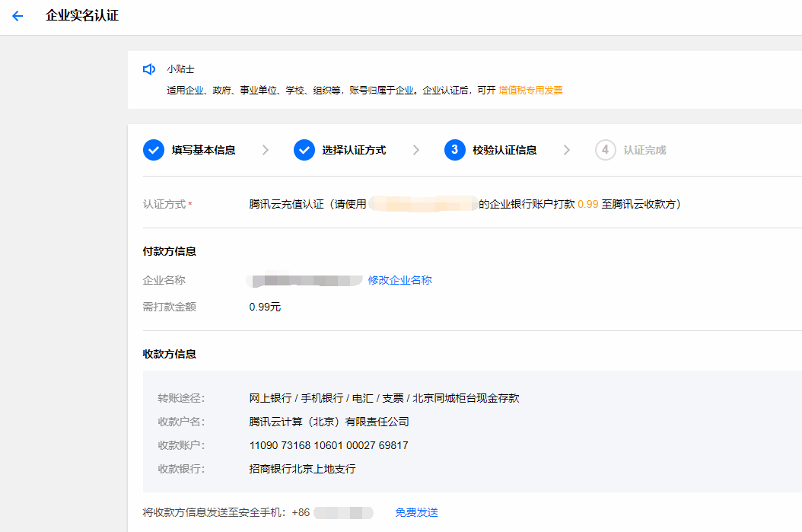The image size is (802, 532).
Task: Click the 需打款金额 label
Action: 169,307
